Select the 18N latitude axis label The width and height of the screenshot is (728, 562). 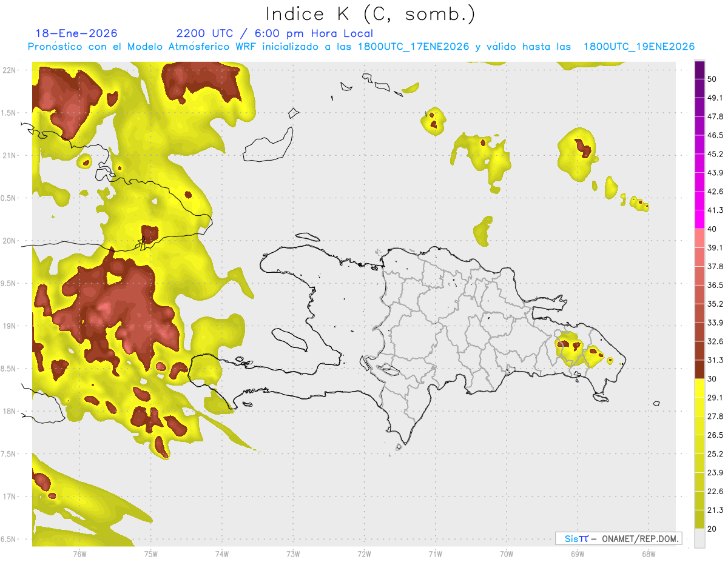pos(9,411)
